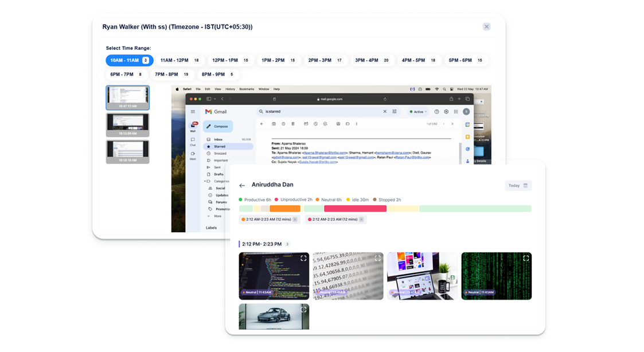Click the Google account avatar

tap(466, 112)
